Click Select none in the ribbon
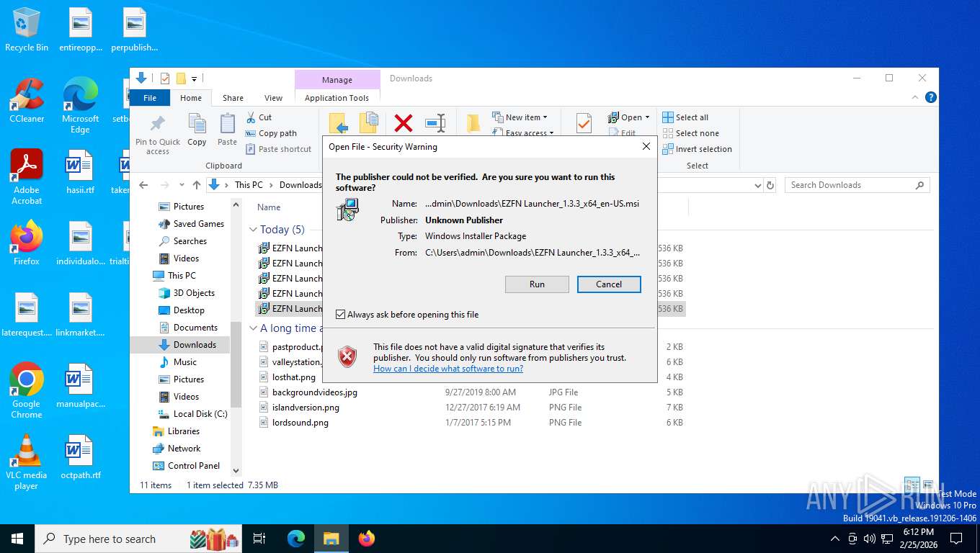Screen dimensions: 980x553 690,133
